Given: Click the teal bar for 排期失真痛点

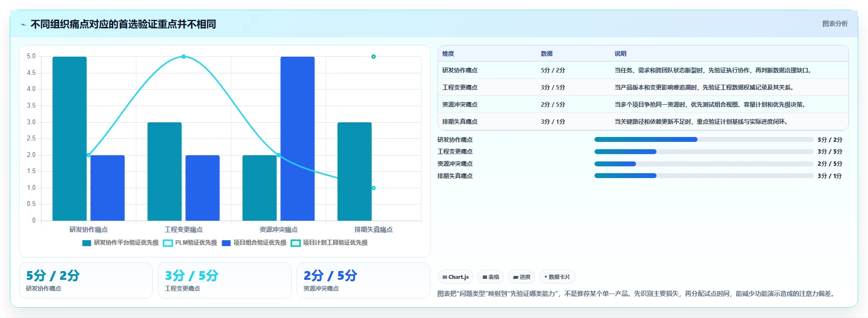Looking at the screenshot, I should [x=355, y=171].
